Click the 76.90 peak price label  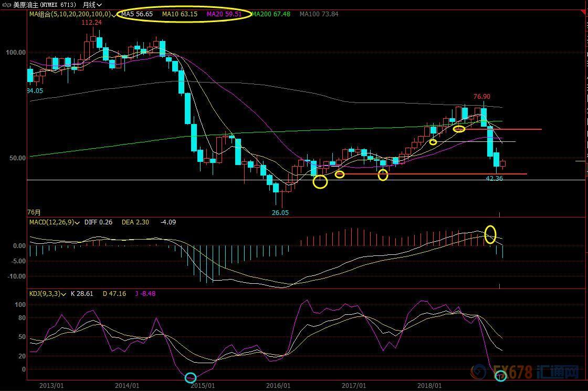click(481, 97)
